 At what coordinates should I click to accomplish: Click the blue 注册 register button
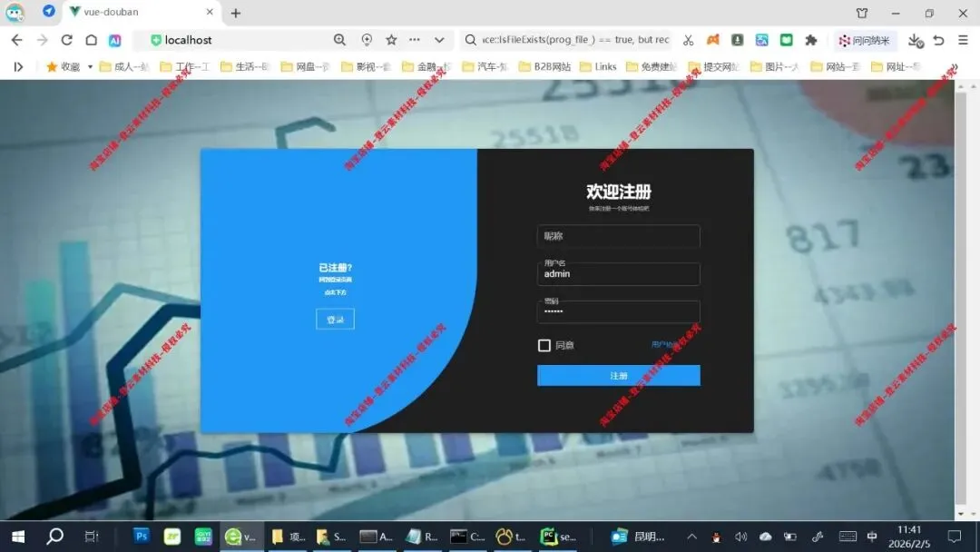pyautogui.click(x=618, y=375)
